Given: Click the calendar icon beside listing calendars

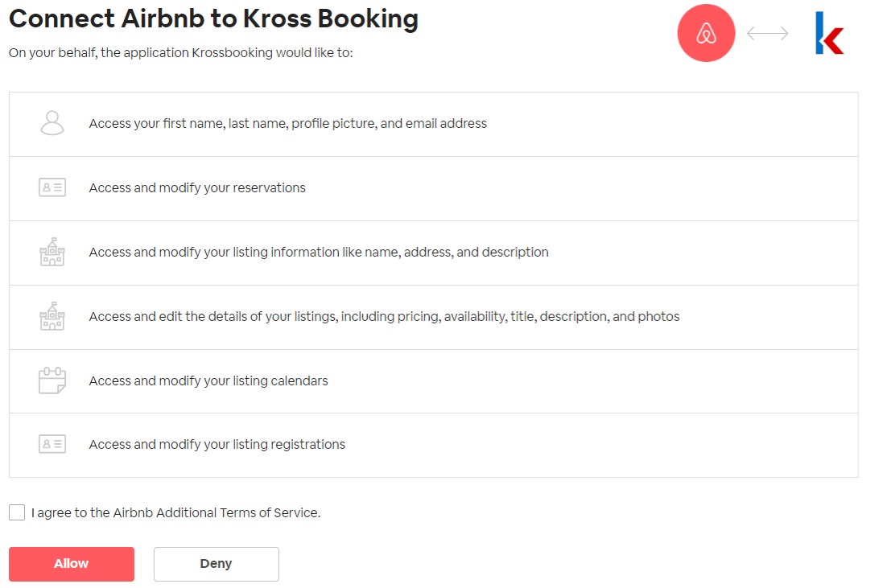Looking at the screenshot, I should (x=52, y=380).
